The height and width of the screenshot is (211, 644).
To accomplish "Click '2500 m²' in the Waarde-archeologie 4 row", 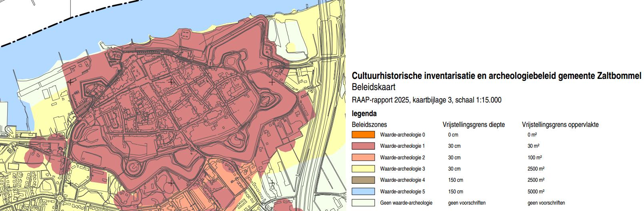I will tap(536, 180).
